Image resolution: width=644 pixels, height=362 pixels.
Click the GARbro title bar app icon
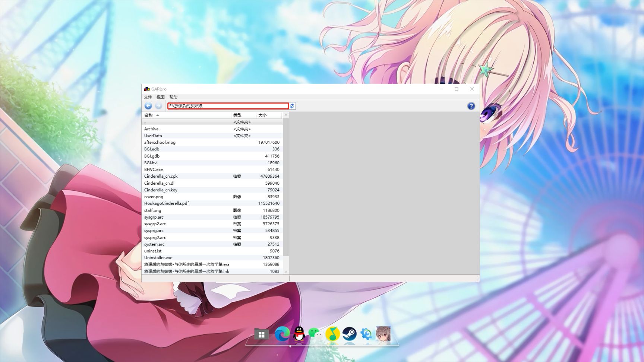click(147, 89)
